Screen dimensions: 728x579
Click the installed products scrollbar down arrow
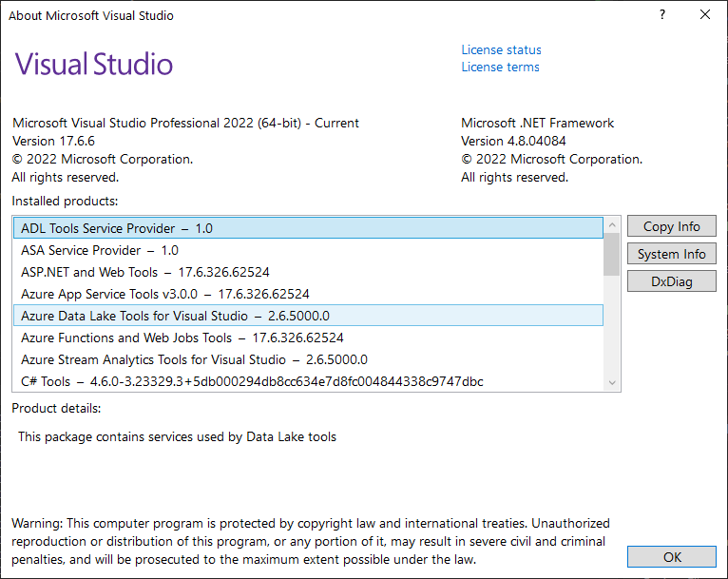coord(612,382)
